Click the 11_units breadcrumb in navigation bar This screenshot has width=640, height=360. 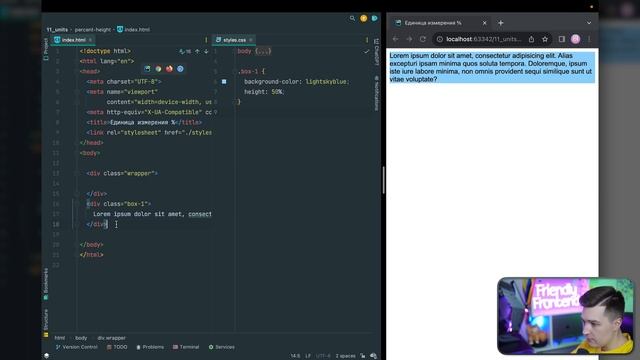57,30
